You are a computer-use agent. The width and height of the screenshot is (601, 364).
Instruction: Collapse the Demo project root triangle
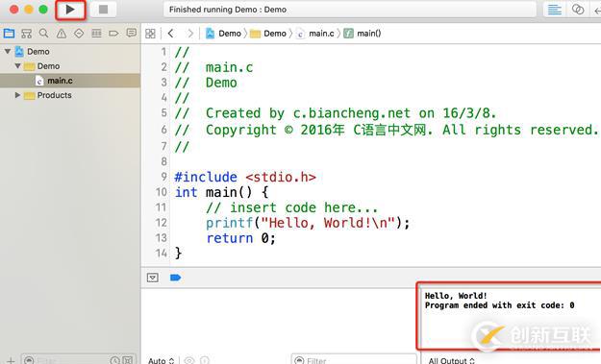8,51
